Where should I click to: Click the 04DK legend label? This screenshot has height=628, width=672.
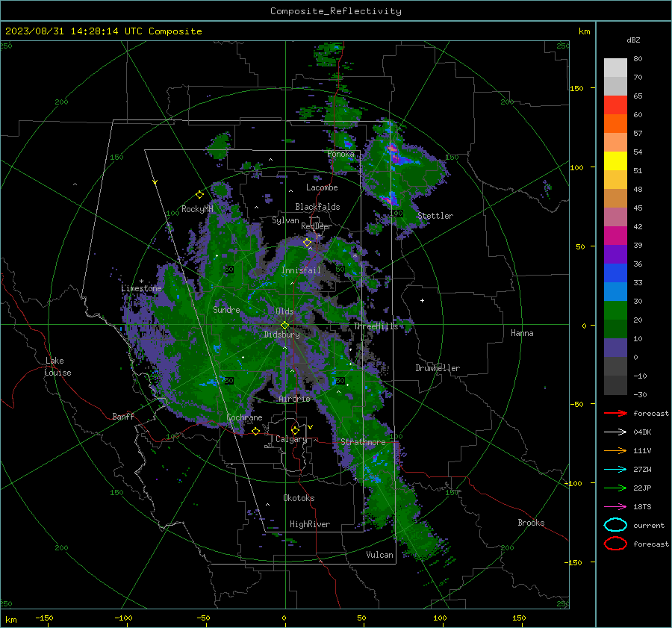tap(642, 432)
